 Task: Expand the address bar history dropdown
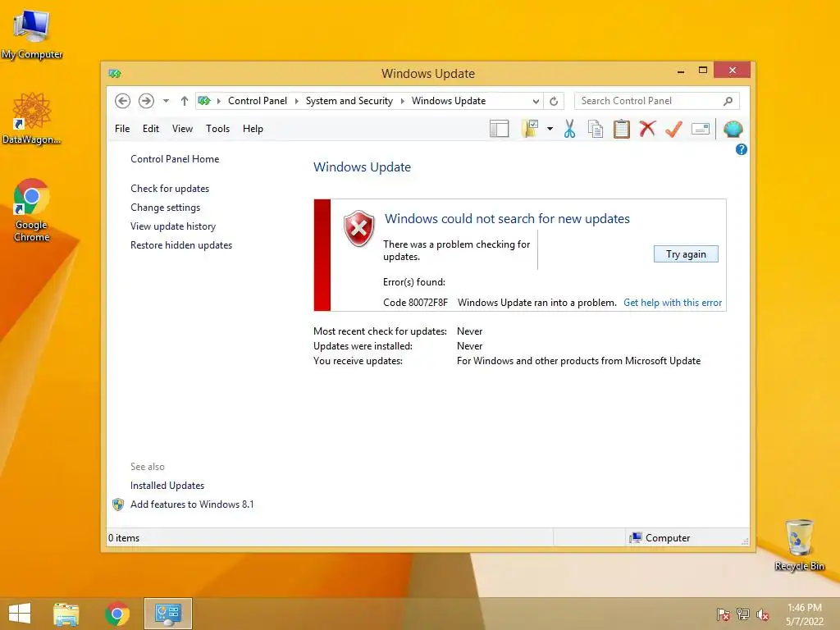click(x=536, y=101)
